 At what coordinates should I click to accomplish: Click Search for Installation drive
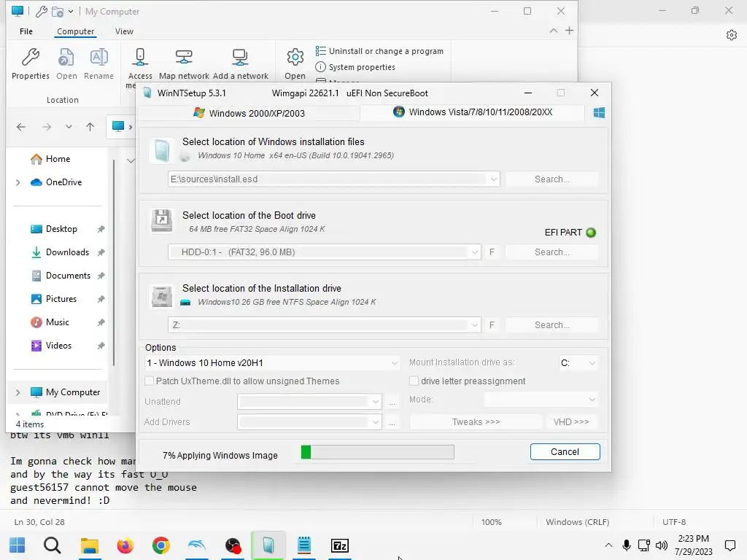click(x=551, y=324)
